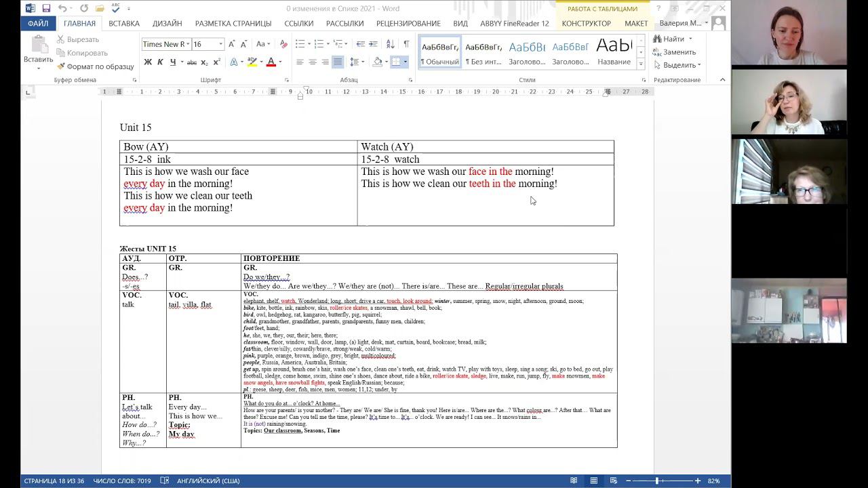Screen dimensions: 868x488
Task: Switch to the ВСТАВКА tab
Action: [x=124, y=23]
